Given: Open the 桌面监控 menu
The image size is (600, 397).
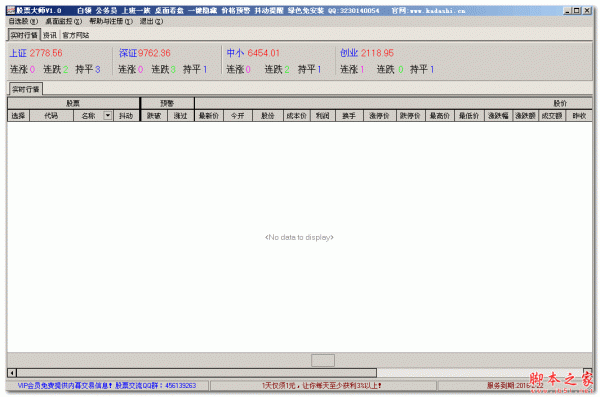Looking at the screenshot, I should [64, 21].
